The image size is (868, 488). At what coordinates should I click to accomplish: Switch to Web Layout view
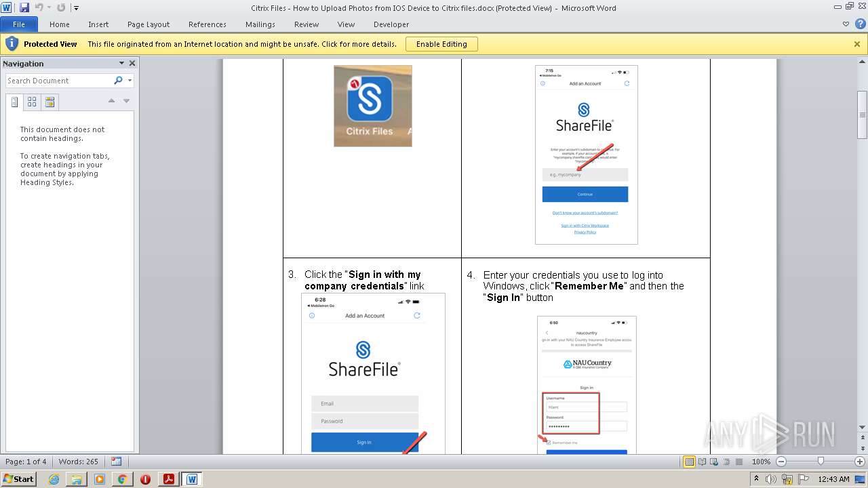[x=713, y=462]
